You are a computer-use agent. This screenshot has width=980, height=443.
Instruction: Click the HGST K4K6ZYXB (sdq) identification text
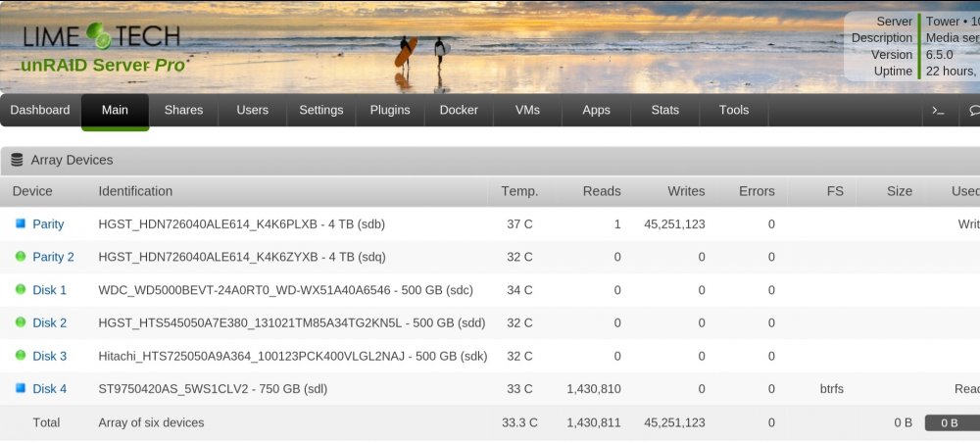(x=242, y=257)
